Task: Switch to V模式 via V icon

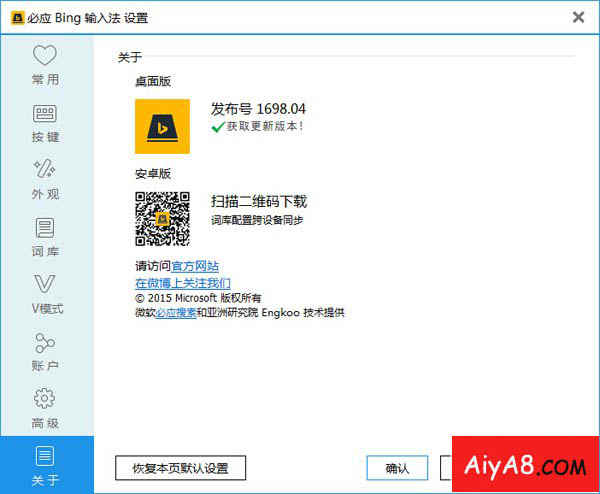Action: point(45,284)
